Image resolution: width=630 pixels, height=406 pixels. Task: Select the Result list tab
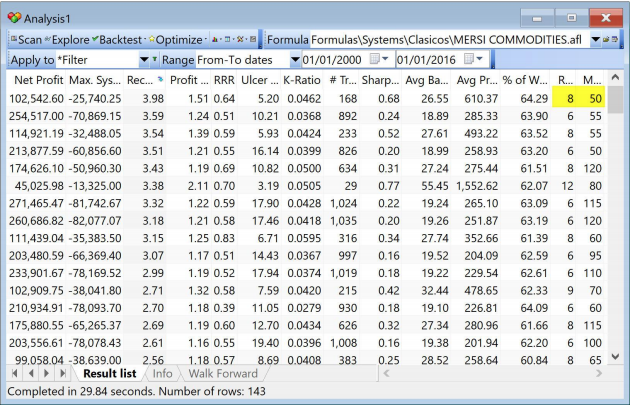pos(109,373)
